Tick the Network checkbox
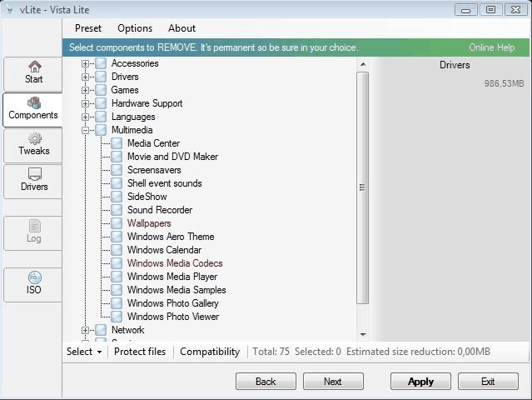The image size is (532, 400). tap(101, 330)
